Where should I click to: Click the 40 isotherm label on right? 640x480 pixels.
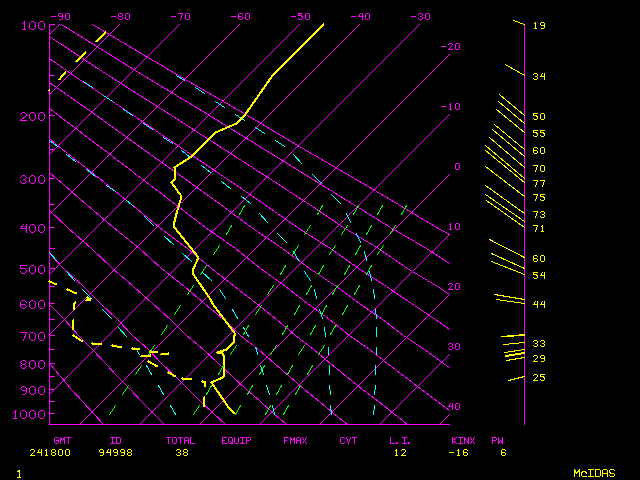pos(455,407)
